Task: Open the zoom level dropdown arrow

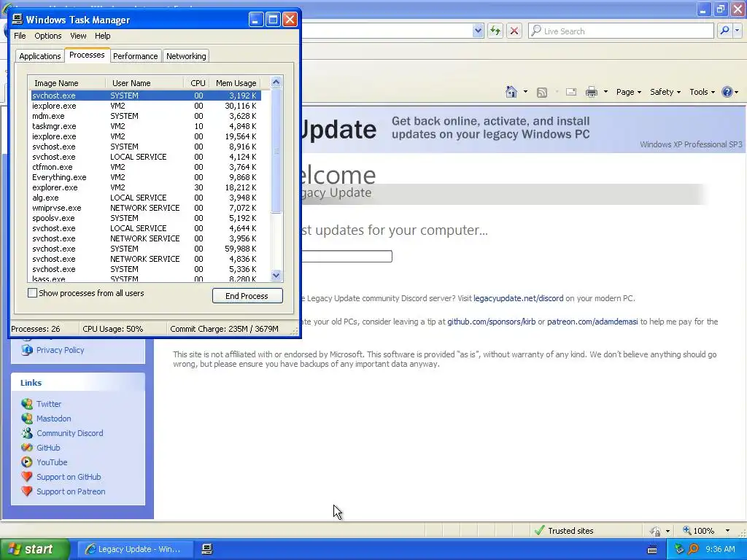Action: tap(727, 531)
